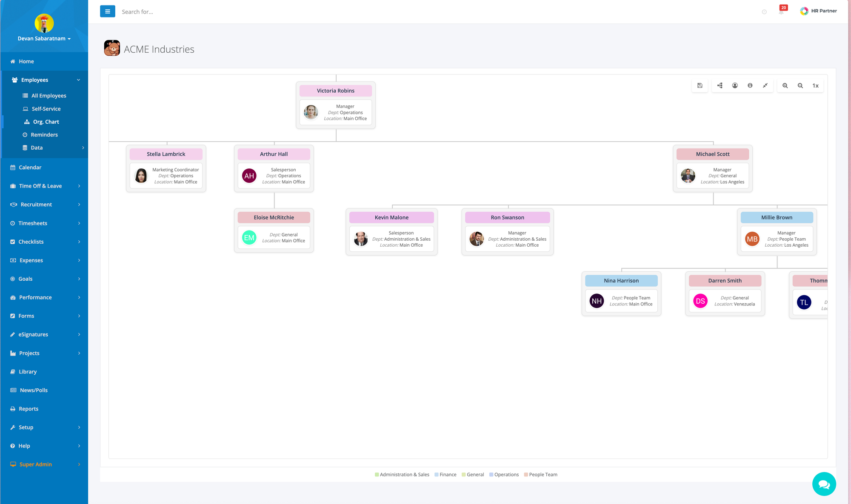Viewport: 851px width, 504px height.
Task: Zoom in on the org chart
Action: [x=785, y=85]
